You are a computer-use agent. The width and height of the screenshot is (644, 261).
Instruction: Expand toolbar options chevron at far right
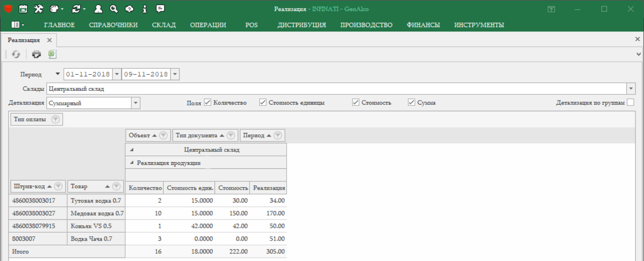point(638,54)
